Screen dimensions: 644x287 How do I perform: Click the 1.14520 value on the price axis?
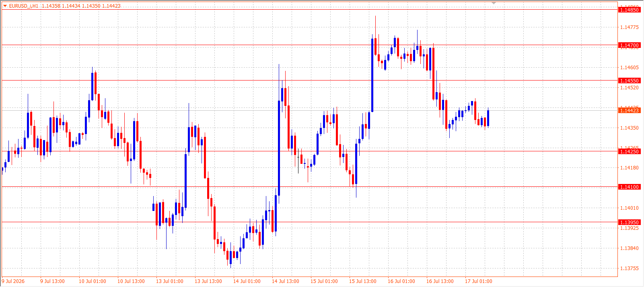(x=630, y=88)
